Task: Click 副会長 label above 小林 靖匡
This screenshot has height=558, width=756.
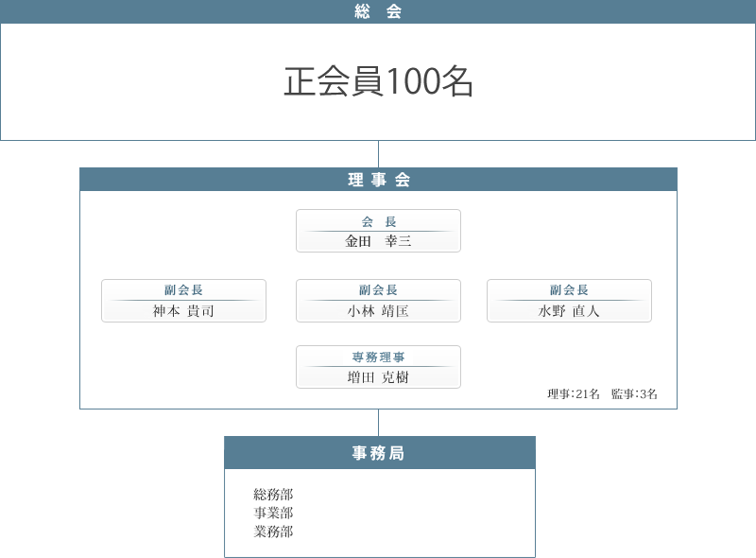Action: [378, 290]
